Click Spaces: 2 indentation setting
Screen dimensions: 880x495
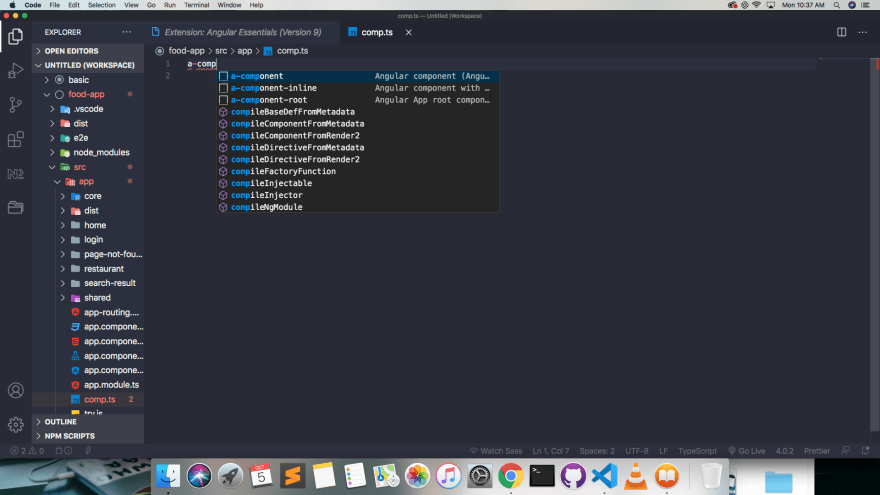pos(597,451)
